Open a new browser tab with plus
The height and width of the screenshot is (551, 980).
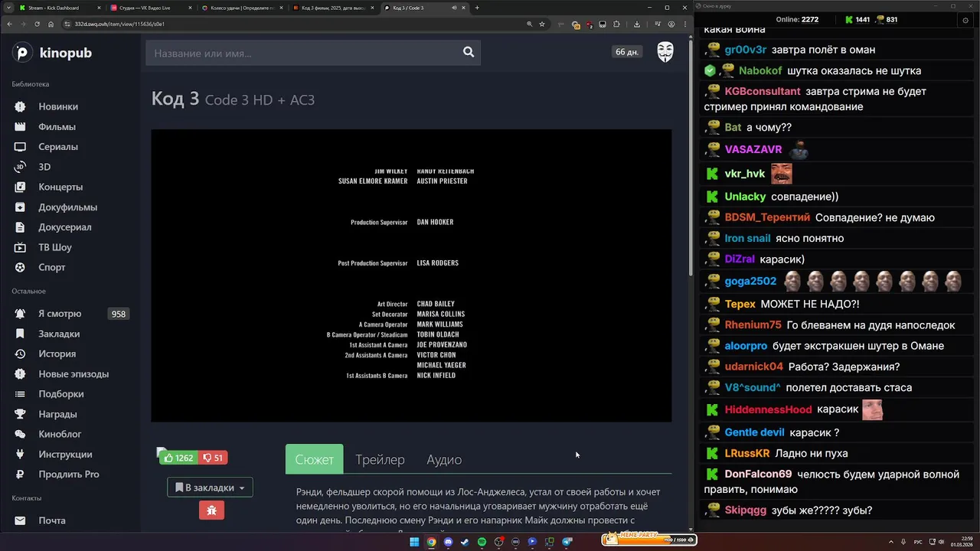click(477, 8)
